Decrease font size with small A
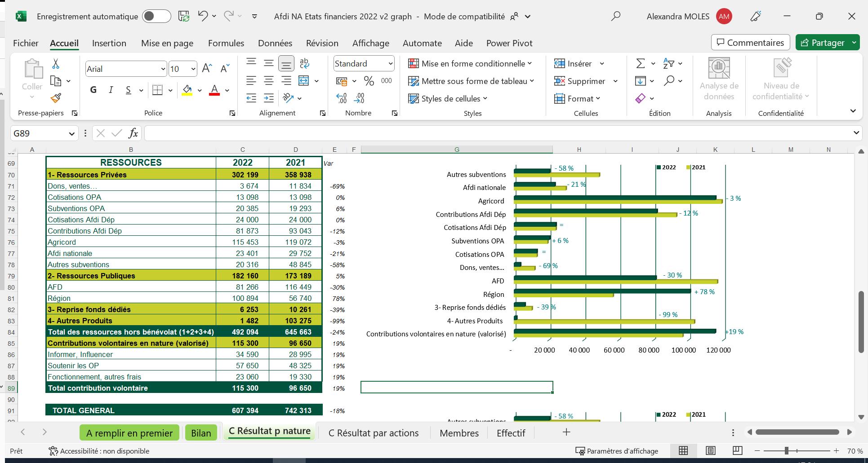Screen dimensions: 868x463 pos(225,68)
